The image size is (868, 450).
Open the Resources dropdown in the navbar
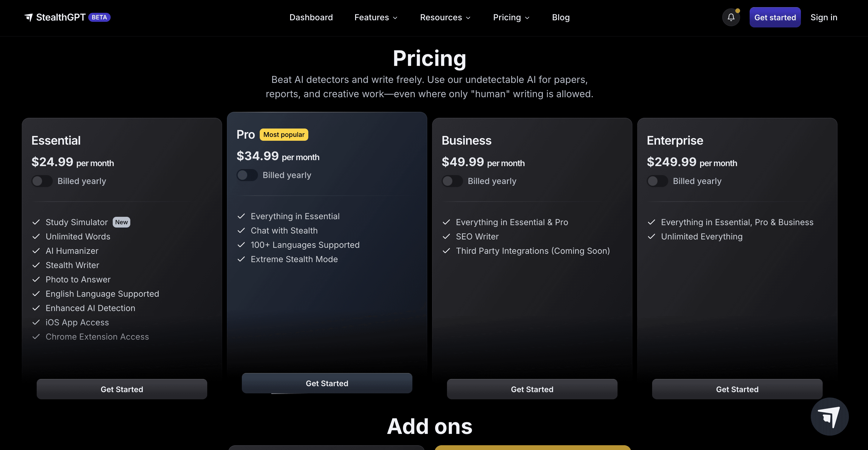pyautogui.click(x=445, y=17)
